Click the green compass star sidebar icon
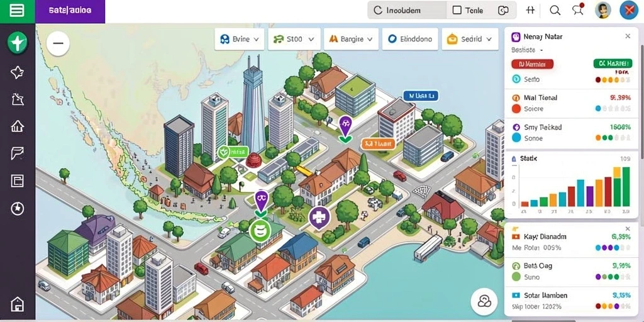This screenshot has height=322, width=644. [x=17, y=43]
